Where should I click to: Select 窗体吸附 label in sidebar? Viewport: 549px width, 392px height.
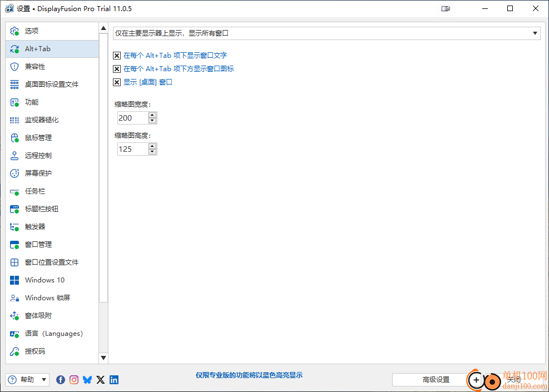(38, 316)
